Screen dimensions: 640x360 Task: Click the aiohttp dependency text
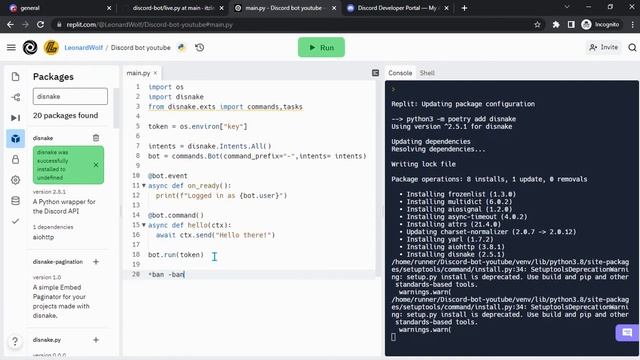(43, 237)
